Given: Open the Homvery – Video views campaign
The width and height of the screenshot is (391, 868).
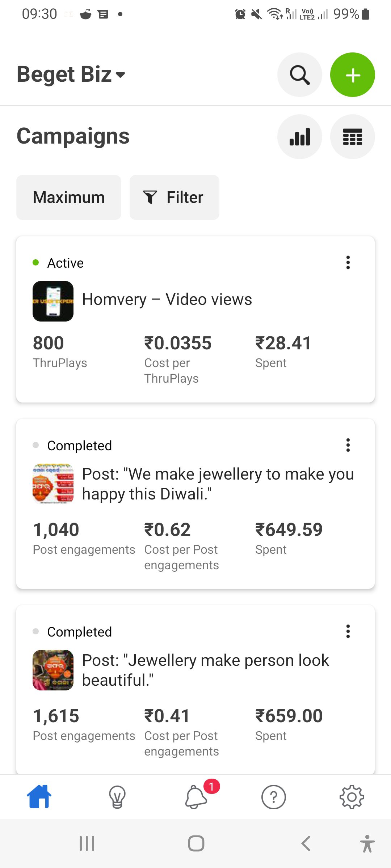Looking at the screenshot, I should (x=167, y=299).
